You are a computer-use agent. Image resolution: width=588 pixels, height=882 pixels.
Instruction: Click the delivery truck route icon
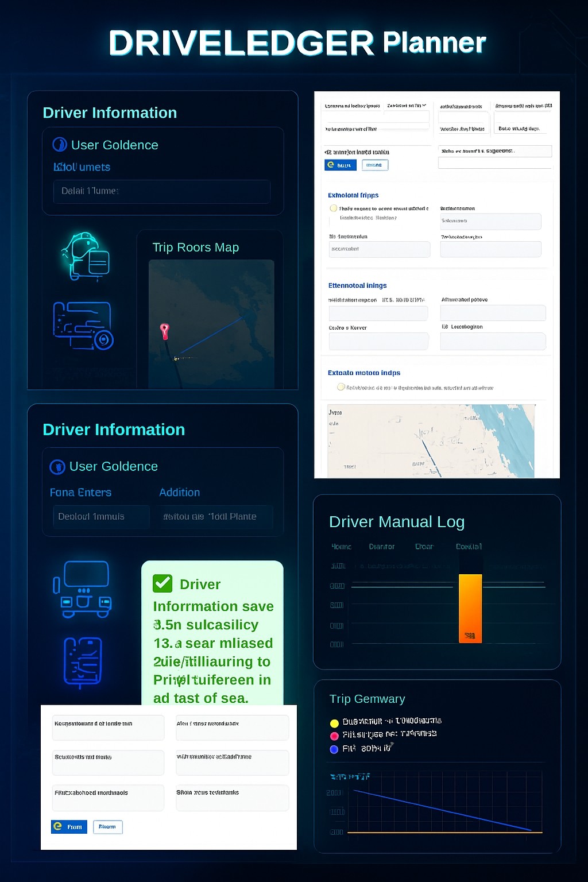point(83,326)
